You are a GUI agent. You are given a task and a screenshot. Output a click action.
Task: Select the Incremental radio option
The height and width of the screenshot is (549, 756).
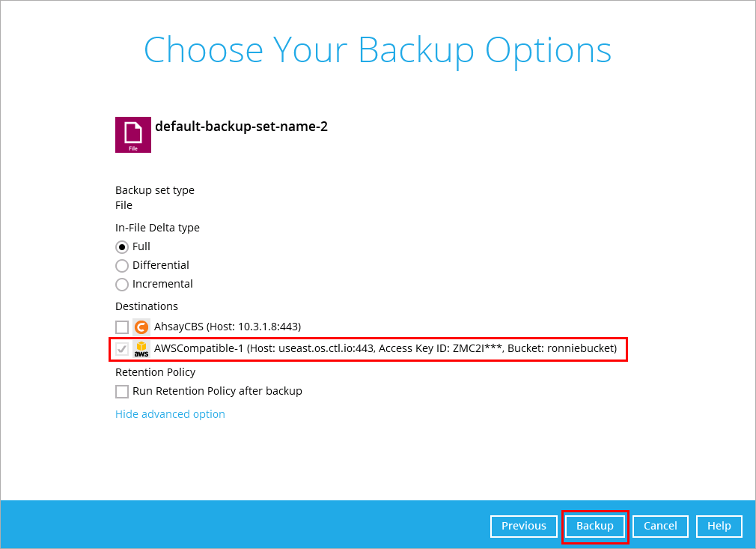click(x=122, y=285)
